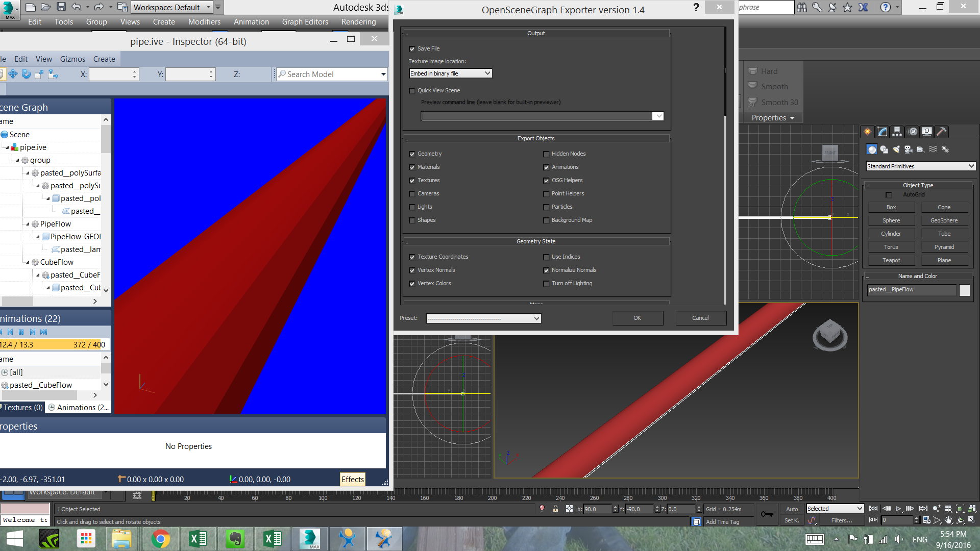Go to start frame in 3ds Max
This screenshot has width=980, height=551.
pos(873,509)
